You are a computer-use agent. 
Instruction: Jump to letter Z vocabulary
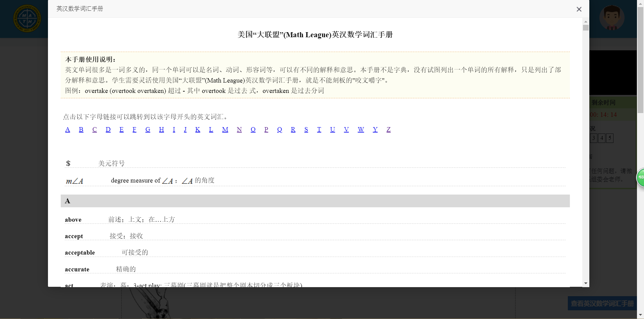coord(388,129)
